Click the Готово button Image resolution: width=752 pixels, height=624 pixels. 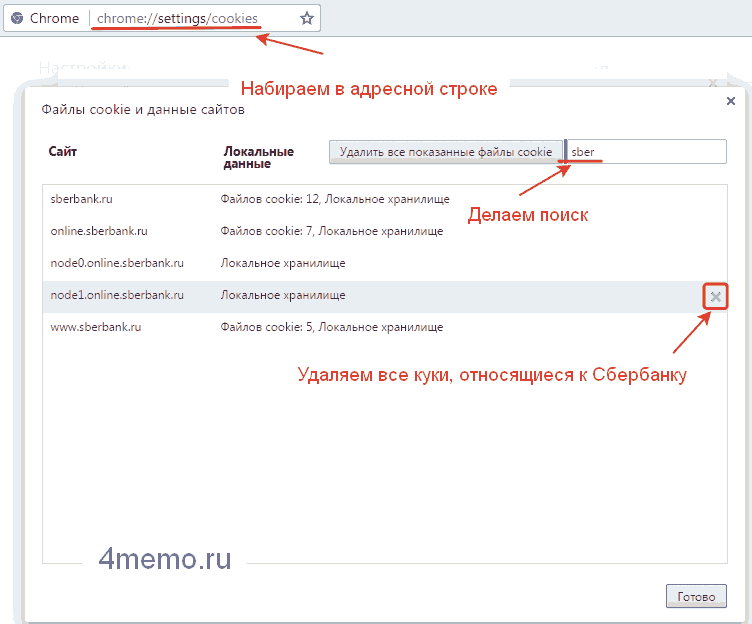696,596
